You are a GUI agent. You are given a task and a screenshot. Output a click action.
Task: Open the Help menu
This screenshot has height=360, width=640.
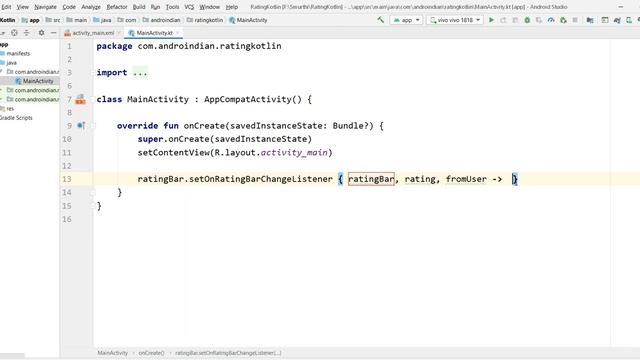(x=232, y=7)
